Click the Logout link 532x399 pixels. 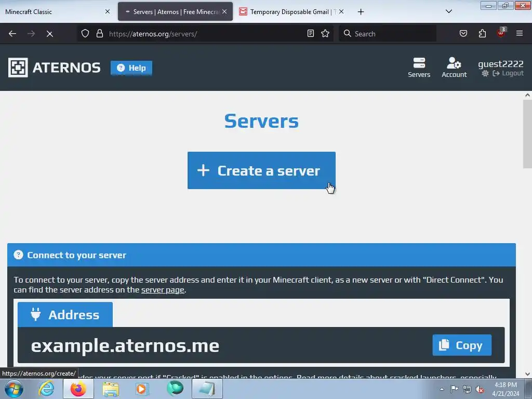click(508, 73)
